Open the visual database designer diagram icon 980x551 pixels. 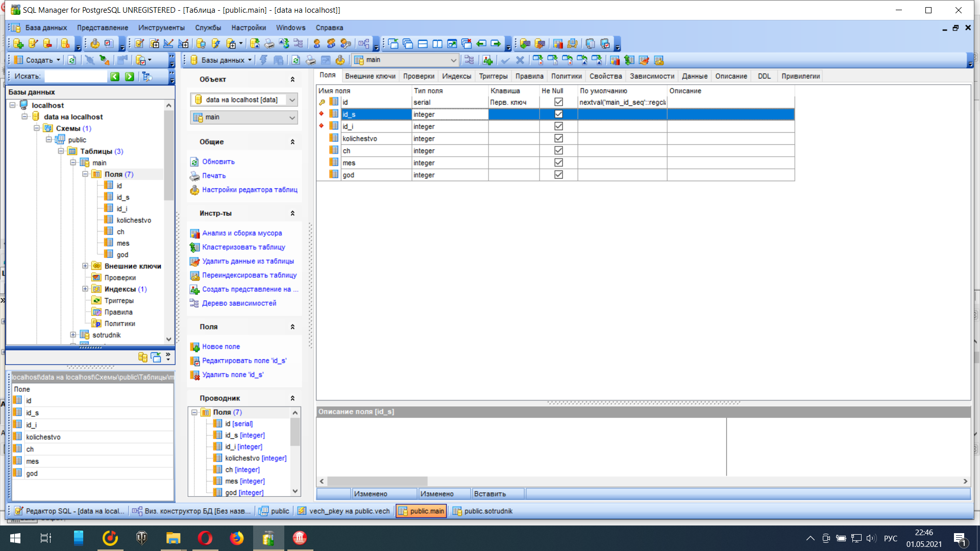(363, 44)
